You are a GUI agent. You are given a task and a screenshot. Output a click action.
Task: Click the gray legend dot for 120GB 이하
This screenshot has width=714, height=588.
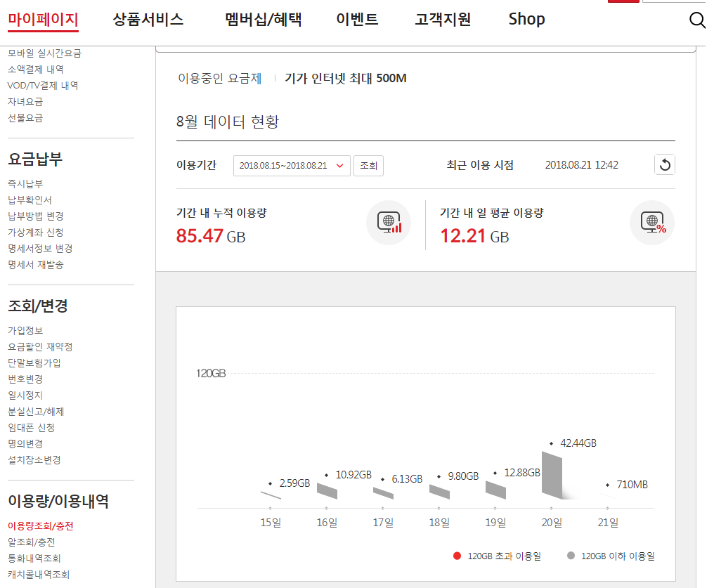click(x=570, y=556)
